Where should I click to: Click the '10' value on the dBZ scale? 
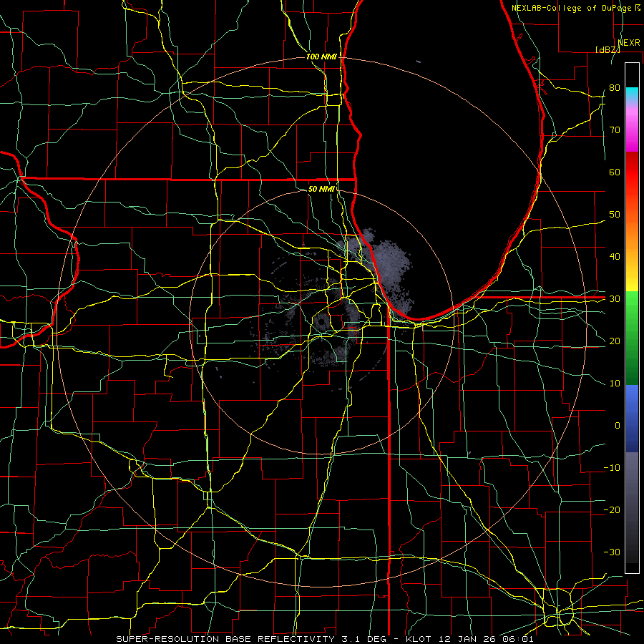615,384
